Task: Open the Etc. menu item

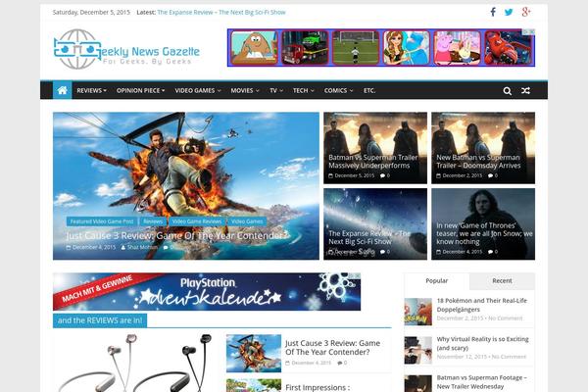Action: coord(369,90)
